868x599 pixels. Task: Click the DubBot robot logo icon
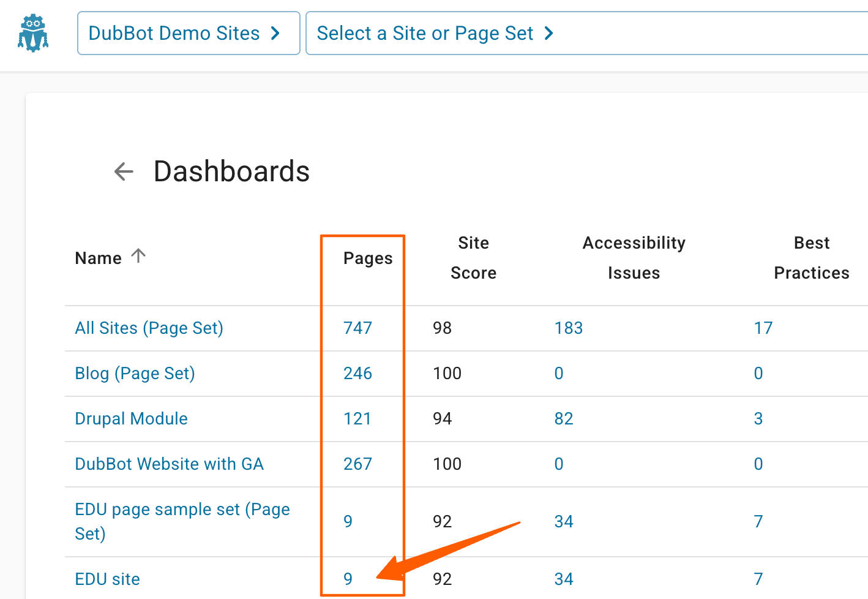tap(33, 33)
